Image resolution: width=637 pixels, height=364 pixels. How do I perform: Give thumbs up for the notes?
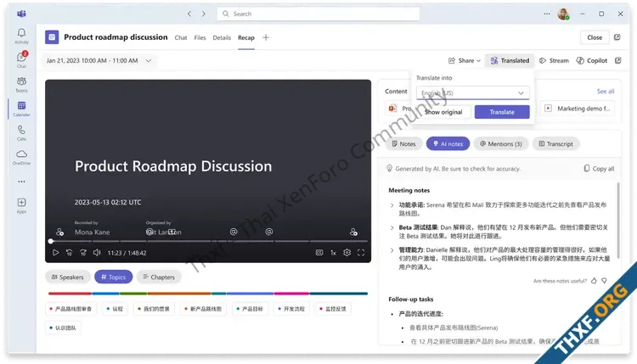594,280
